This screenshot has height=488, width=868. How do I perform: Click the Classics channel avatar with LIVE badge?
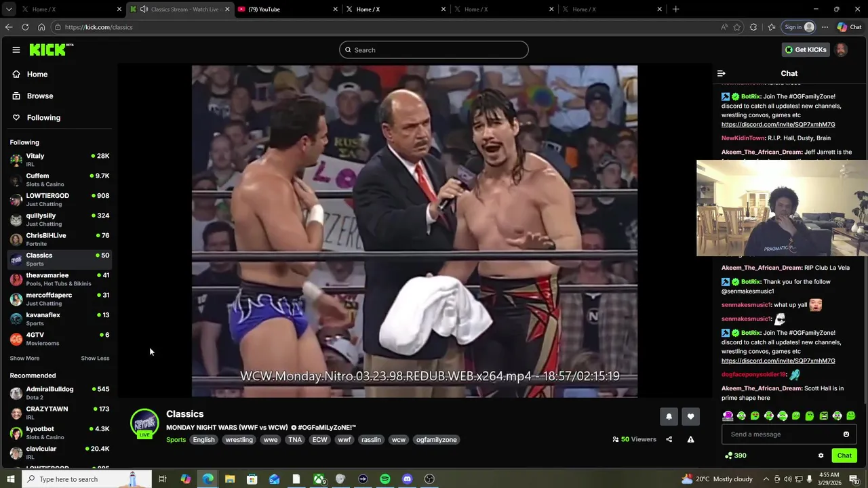(144, 423)
